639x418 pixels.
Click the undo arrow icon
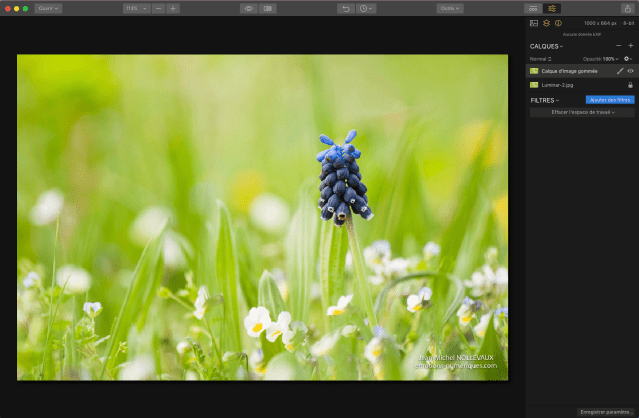point(346,8)
